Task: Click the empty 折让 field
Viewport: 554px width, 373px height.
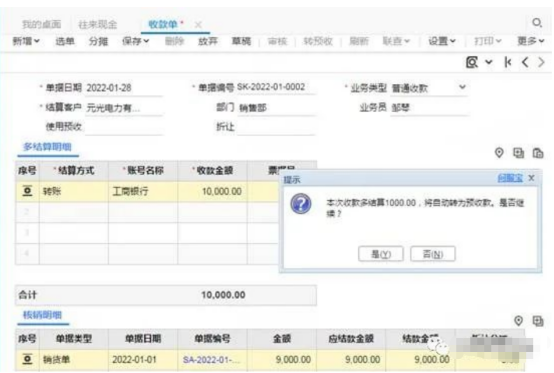Action: click(276, 127)
